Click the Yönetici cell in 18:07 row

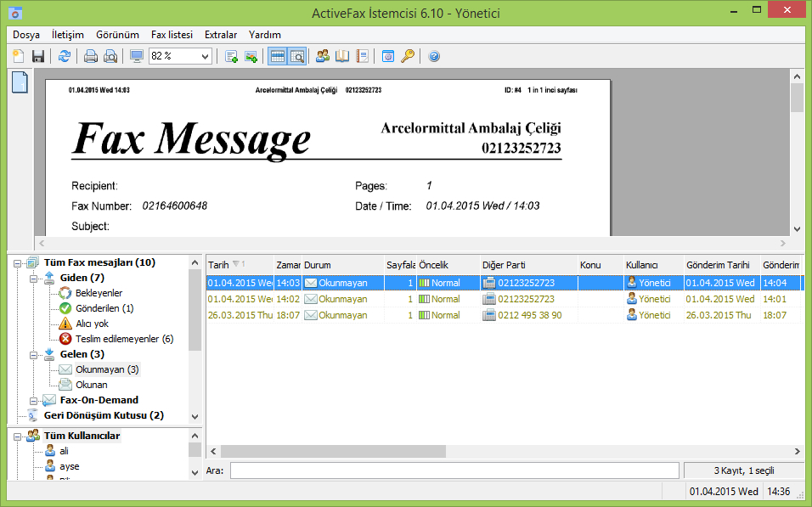pyautogui.click(x=653, y=315)
